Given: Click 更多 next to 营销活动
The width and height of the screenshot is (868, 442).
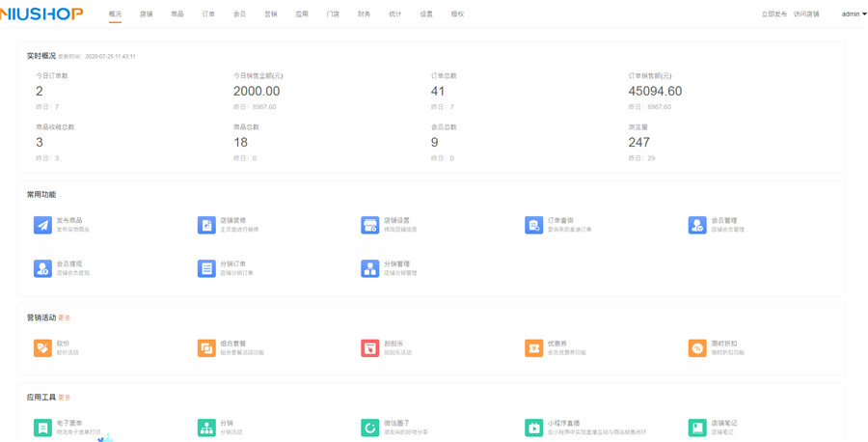Looking at the screenshot, I should [65, 318].
